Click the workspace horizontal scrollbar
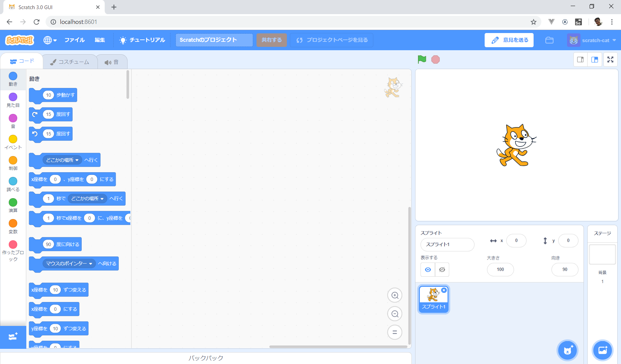621x364 pixels. coord(338,346)
